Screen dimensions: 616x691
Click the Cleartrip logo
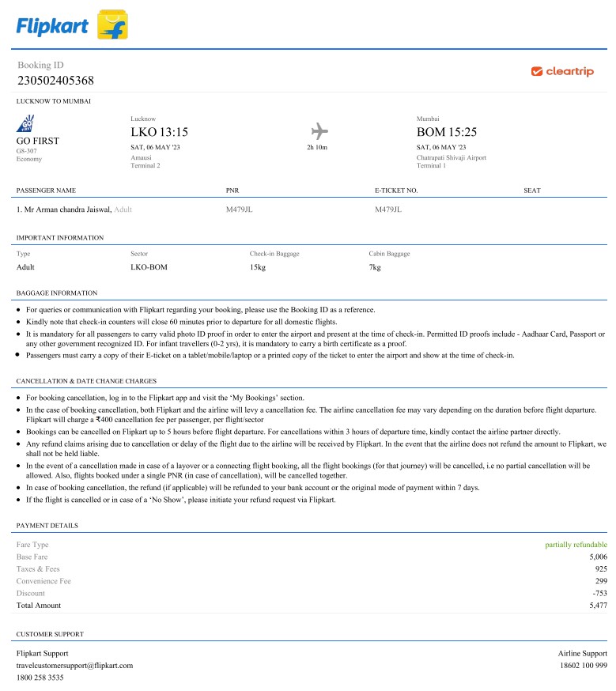click(x=562, y=72)
